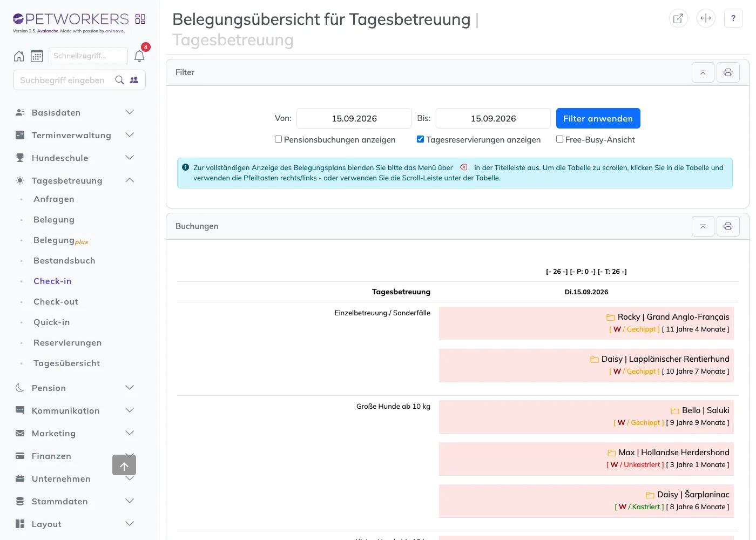The width and height of the screenshot is (756, 540).
Task: Open folder icon for Daisy Šarplaninac
Action: coord(650,495)
